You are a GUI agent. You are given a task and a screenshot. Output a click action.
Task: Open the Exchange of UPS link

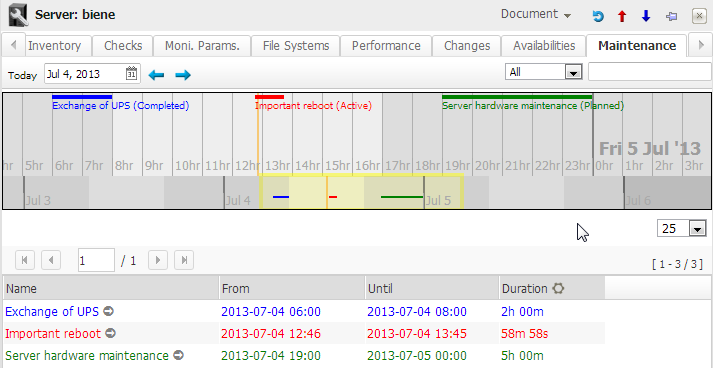[52, 312]
